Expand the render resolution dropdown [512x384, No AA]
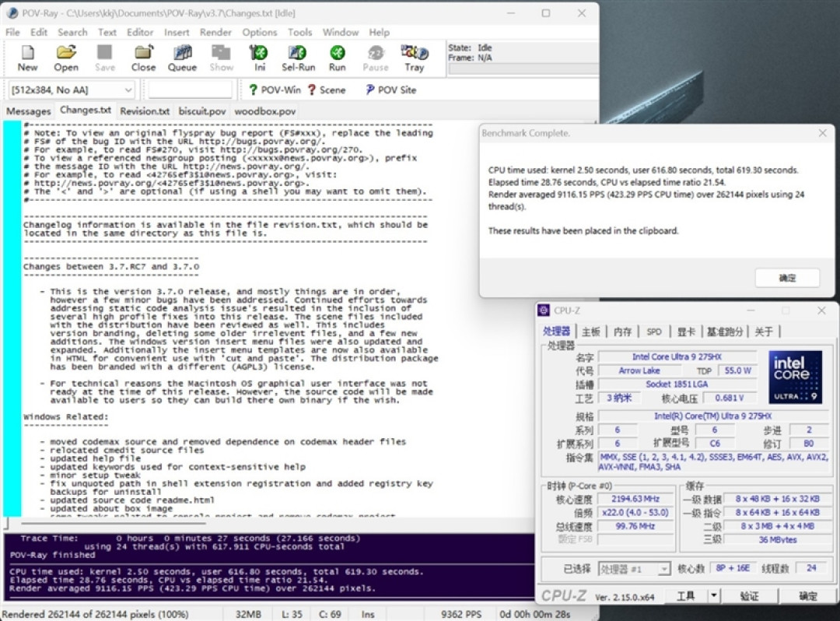 click(72, 90)
